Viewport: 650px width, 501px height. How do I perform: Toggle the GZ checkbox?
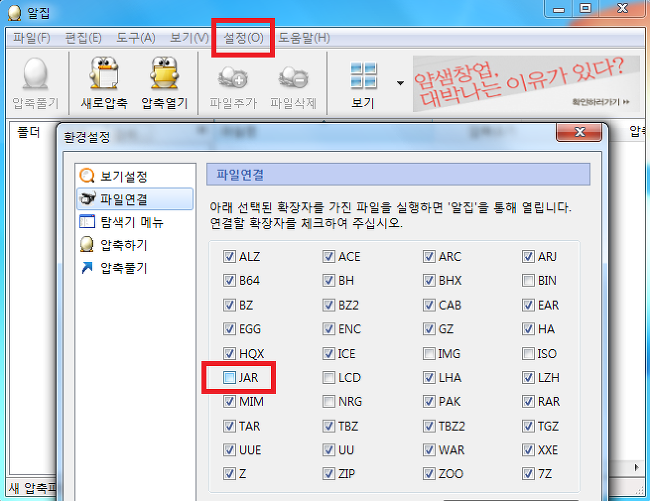429,329
